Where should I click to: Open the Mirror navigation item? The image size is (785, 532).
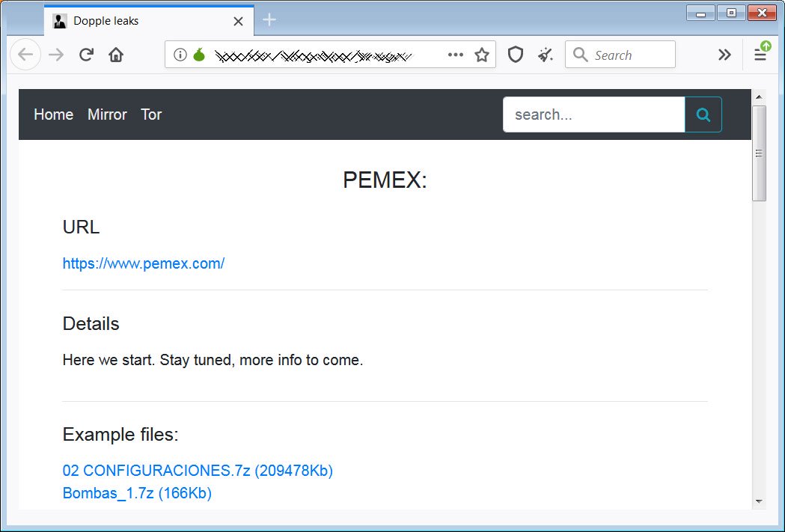[x=107, y=114]
